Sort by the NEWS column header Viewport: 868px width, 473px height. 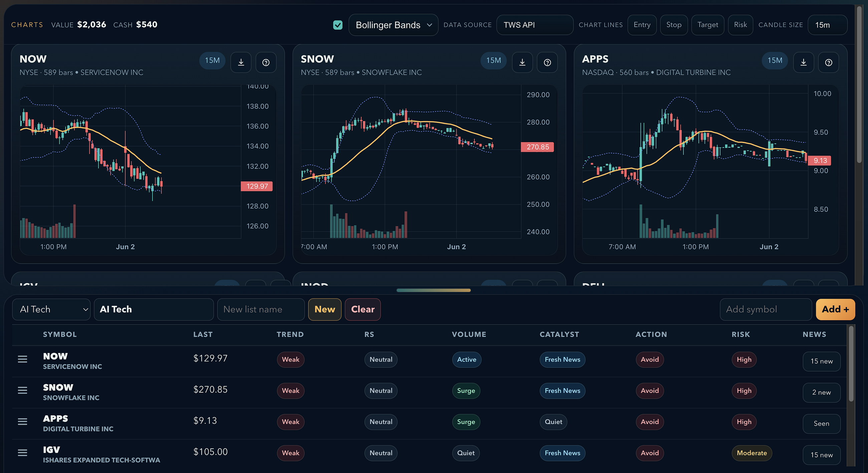[814, 335]
